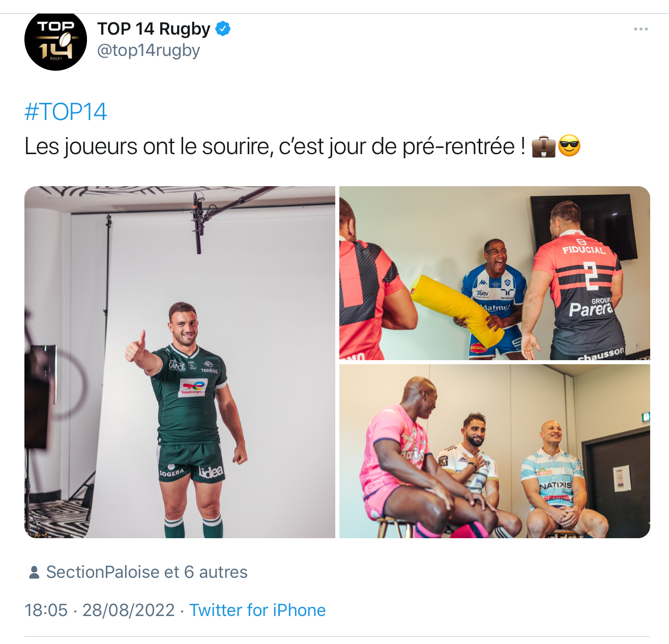
Task: Click the tweet text about pré-rentrée
Action: tap(275, 147)
